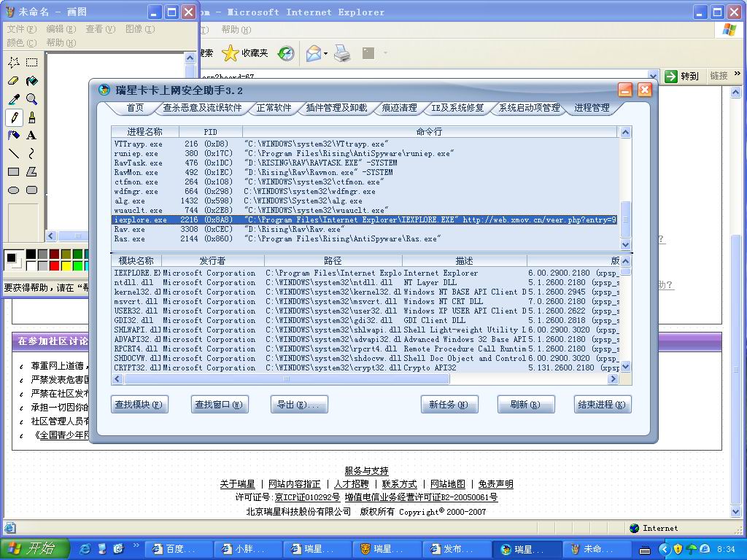
Task: Click the PID column header
Action: [211, 132]
